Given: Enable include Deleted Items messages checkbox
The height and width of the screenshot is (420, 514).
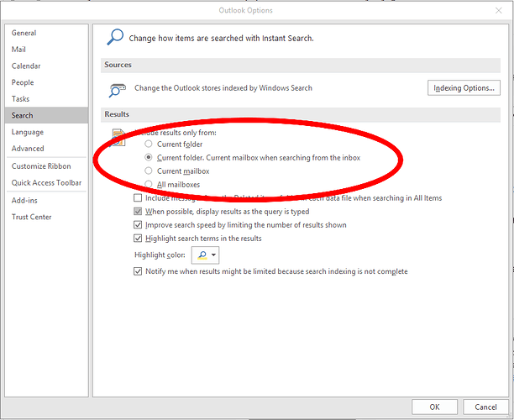Looking at the screenshot, I should (138, 197).
